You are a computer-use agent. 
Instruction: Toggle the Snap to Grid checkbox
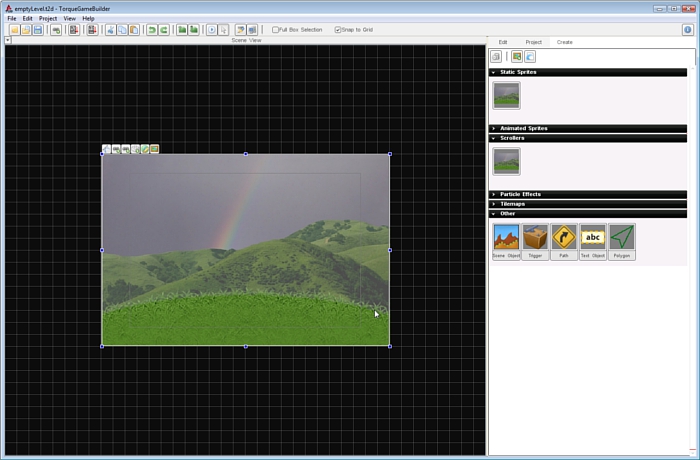[x=338, y=30]
